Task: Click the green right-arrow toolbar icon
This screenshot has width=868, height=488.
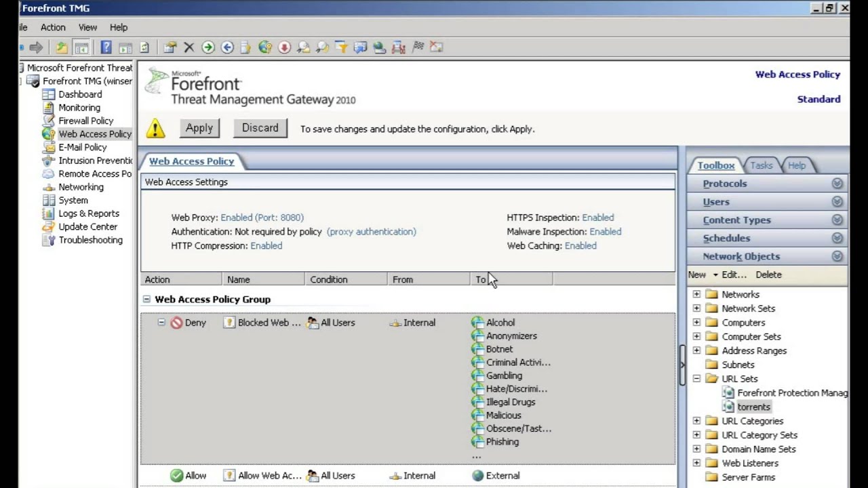Action: pyautogui.click(x=208, y=47)
